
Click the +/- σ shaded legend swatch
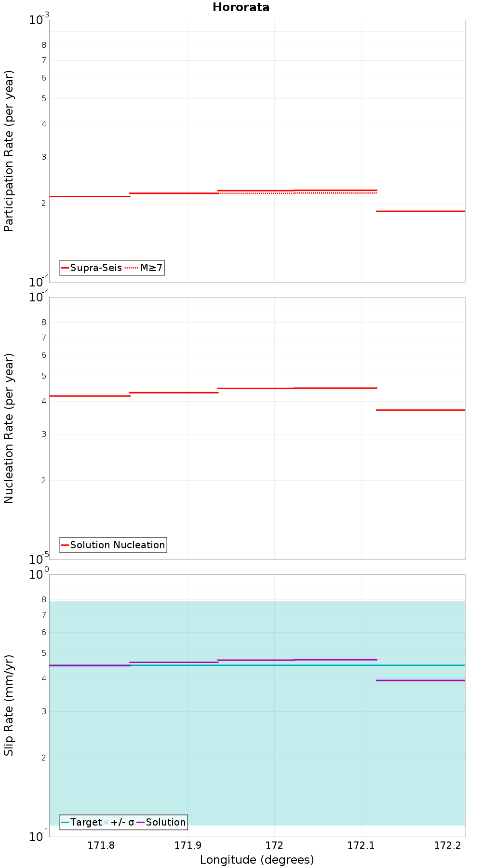[107, 822]
